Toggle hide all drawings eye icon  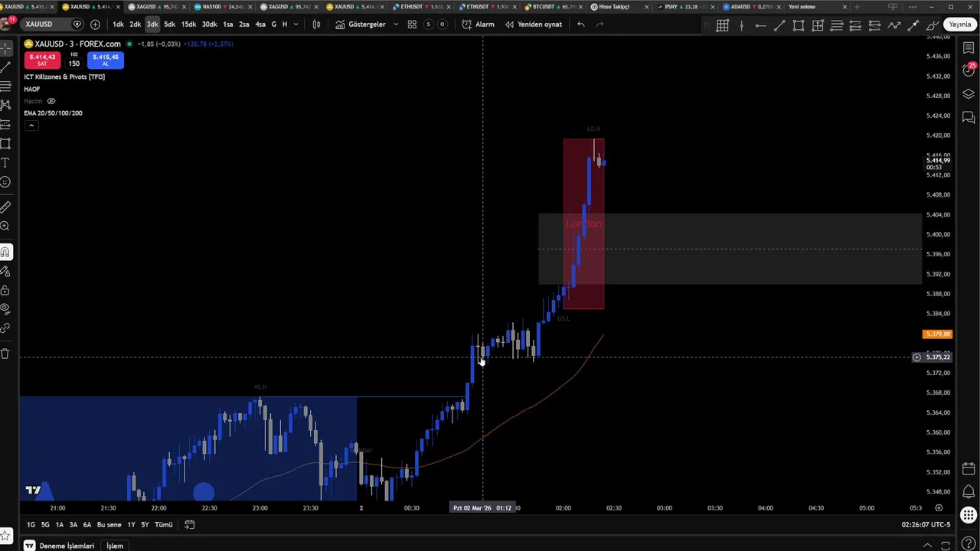(x=5, y=309)
